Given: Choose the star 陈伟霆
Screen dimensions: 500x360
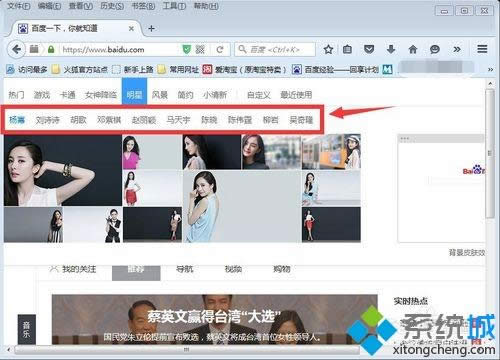Looking at the screenshot, I should [x=240, y=120].
